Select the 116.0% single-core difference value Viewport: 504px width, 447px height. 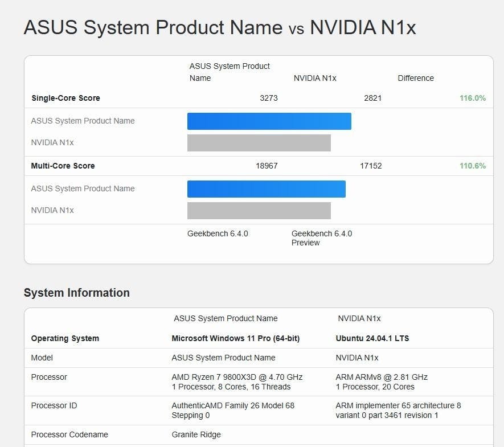click(472, 98)
